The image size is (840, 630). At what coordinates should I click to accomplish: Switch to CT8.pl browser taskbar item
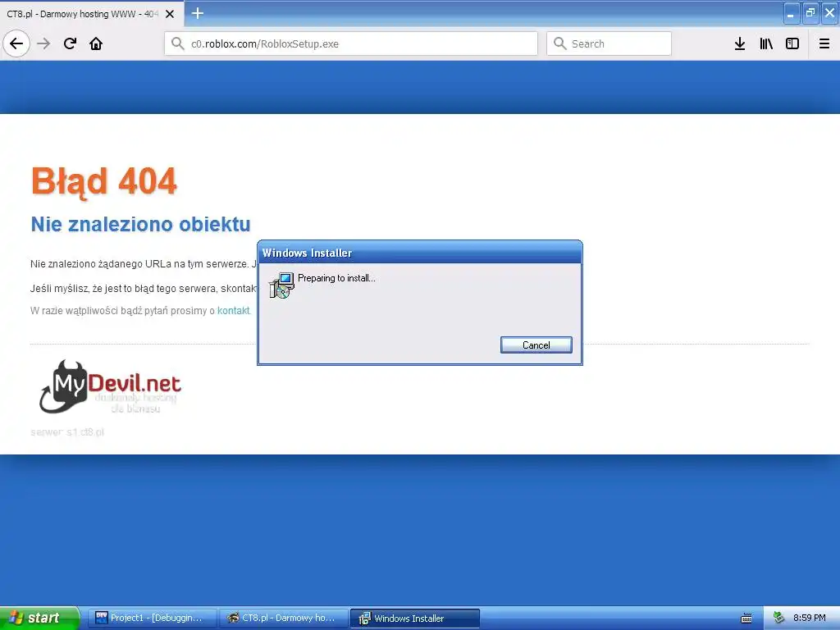coord(283,618)
